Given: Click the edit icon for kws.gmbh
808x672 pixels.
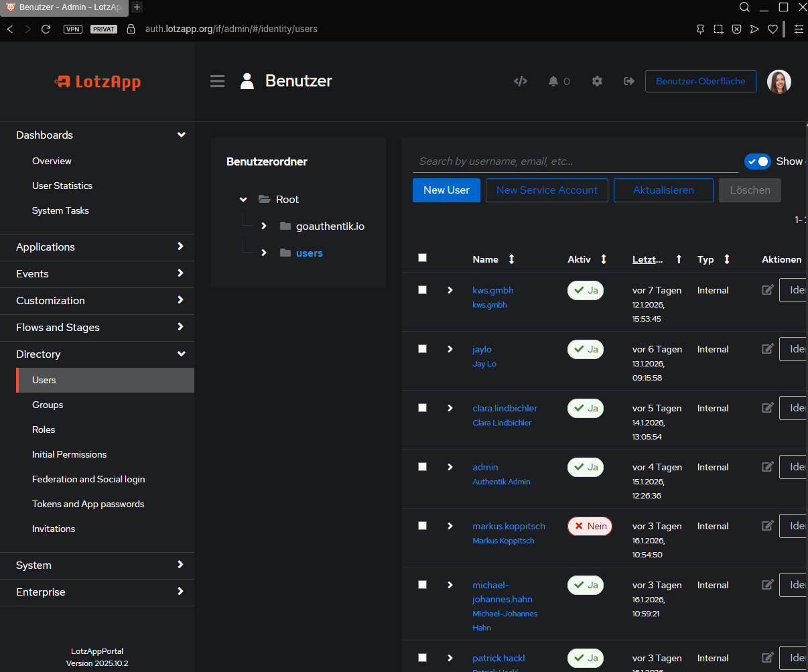Looking at the screenshot, I should point(768,289).
